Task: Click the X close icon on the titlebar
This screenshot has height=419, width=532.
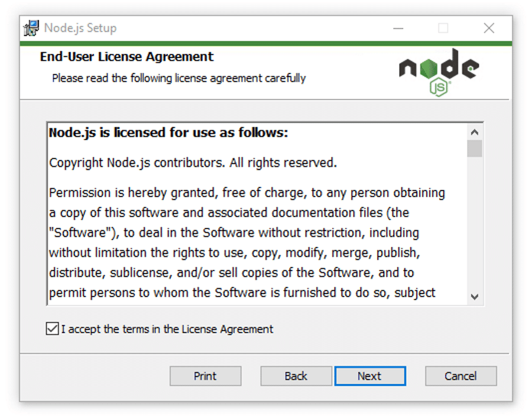Action: coord(488,28)
